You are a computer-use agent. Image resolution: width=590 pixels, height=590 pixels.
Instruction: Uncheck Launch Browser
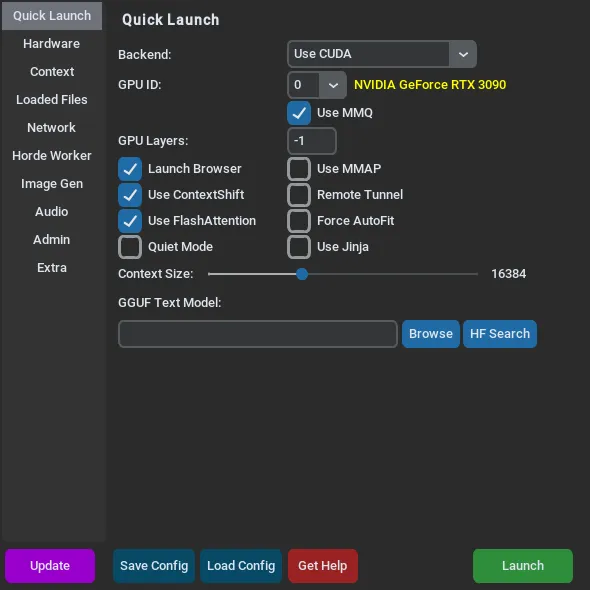[x=130, y=169]
